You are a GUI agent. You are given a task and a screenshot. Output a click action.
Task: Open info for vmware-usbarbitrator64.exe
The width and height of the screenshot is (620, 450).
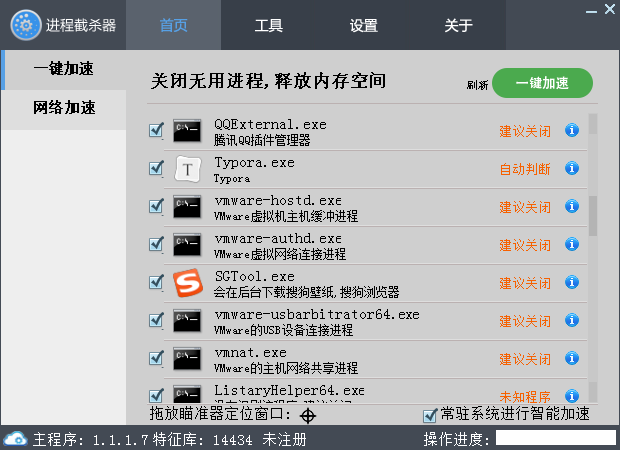[572, 321]
